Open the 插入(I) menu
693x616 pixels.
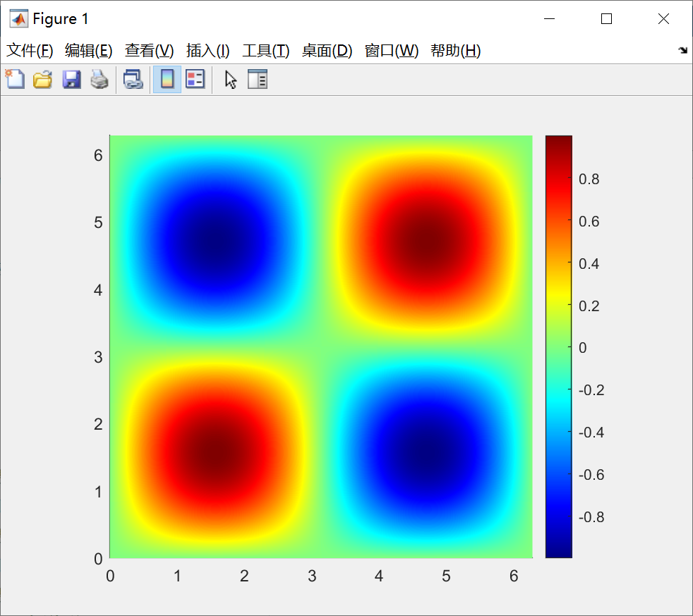pos(207,50)
